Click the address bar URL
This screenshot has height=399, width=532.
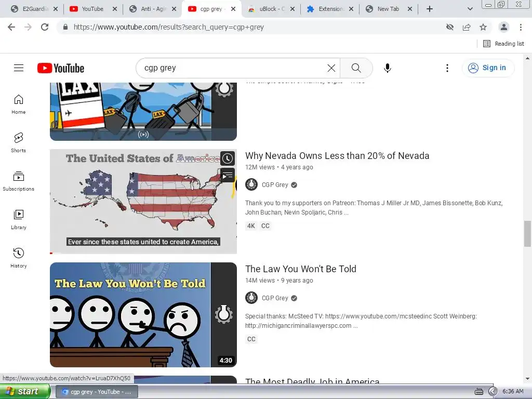click(169, 27)
